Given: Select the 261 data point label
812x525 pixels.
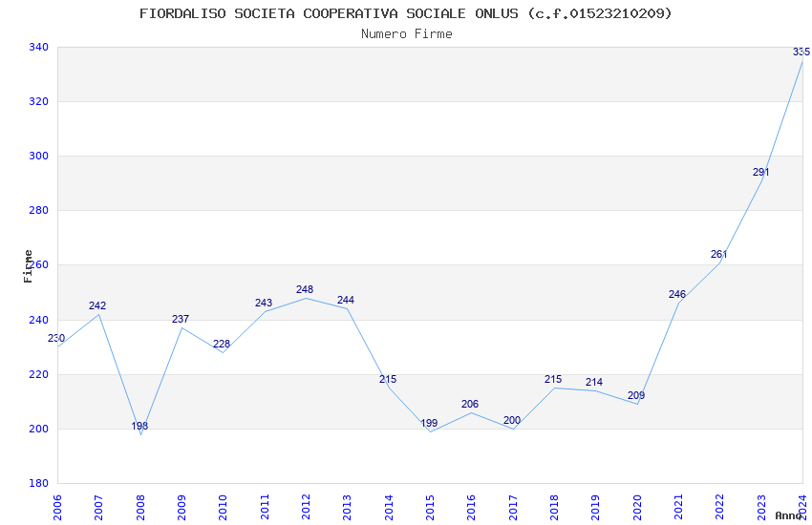Looking at the screenshot, I should [719, 255].
